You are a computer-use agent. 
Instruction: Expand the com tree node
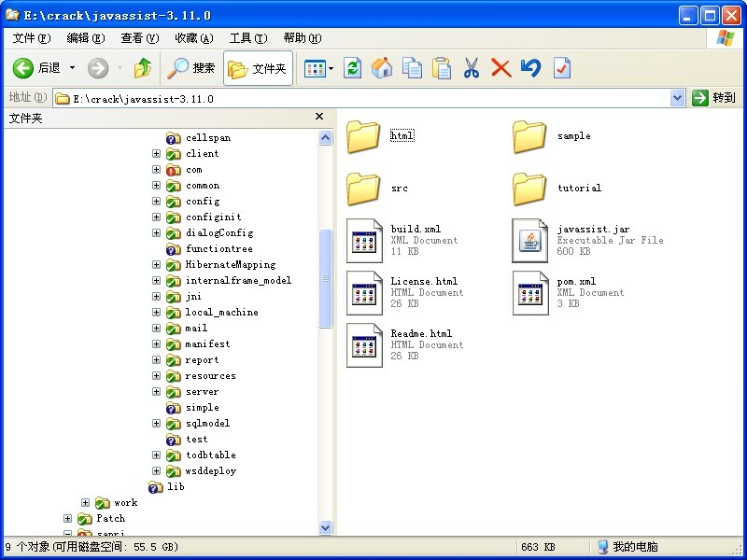156,170
